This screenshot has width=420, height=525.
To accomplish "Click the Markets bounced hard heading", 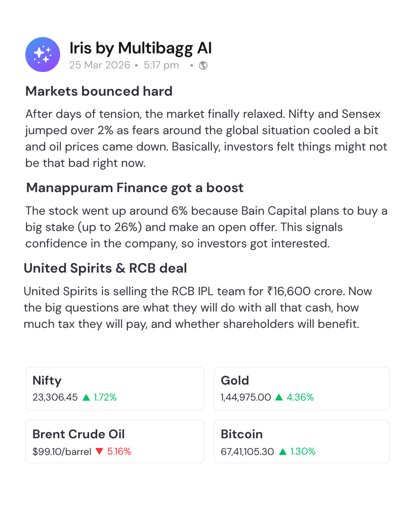I will click(x=99, y=91).
